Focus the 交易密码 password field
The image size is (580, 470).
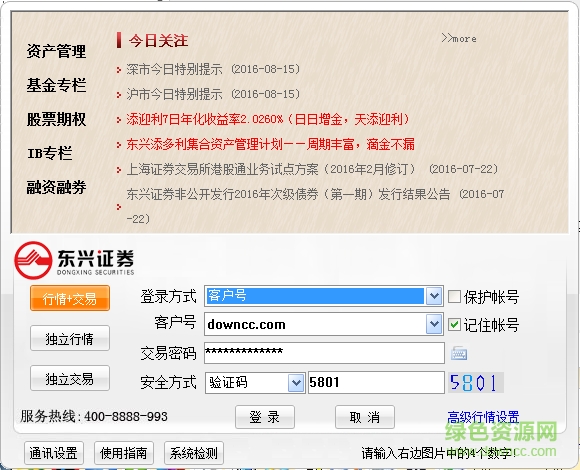[324, 353]
